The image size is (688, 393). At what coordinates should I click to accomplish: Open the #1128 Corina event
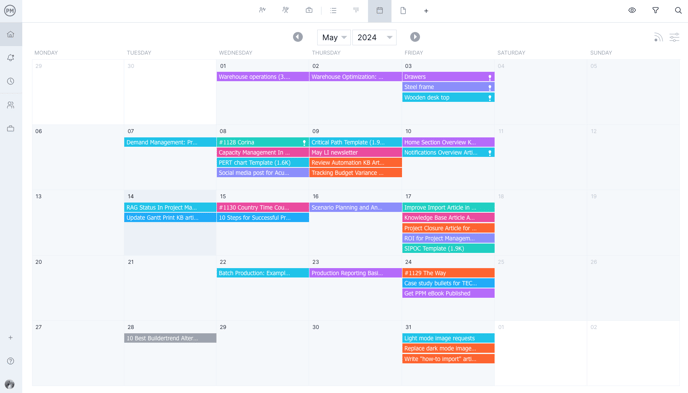263,142
